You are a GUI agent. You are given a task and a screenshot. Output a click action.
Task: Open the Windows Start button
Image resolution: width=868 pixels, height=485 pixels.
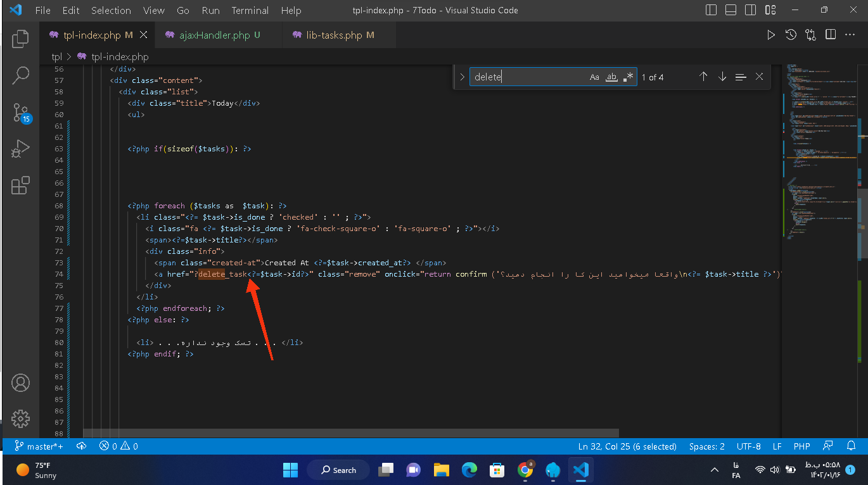[x=290, y=470]
